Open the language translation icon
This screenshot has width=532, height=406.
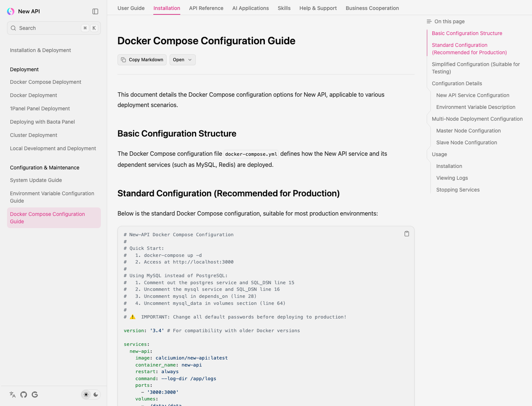click(x=13, y=395)
